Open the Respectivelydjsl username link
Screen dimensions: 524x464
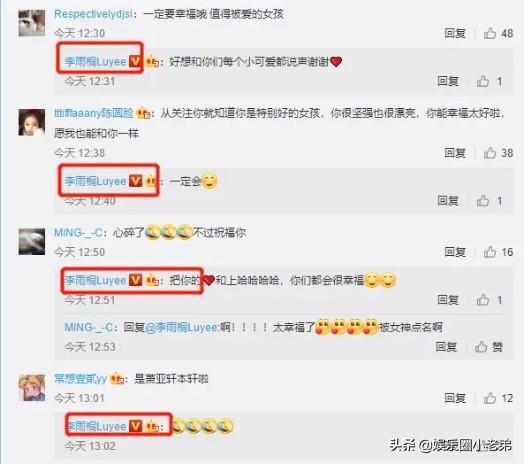point(93,14)
